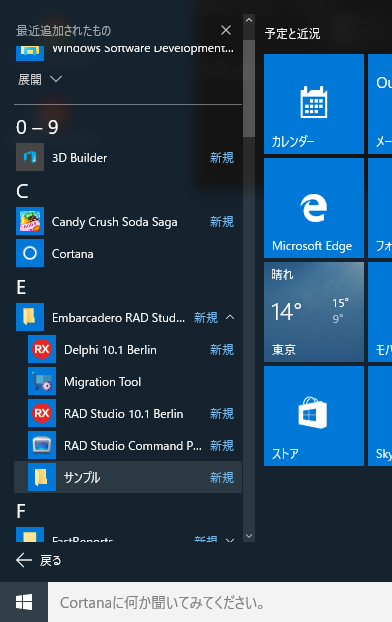Open the ストア store tile
This screenshot has height=622, width=392.
click(314, 416)
